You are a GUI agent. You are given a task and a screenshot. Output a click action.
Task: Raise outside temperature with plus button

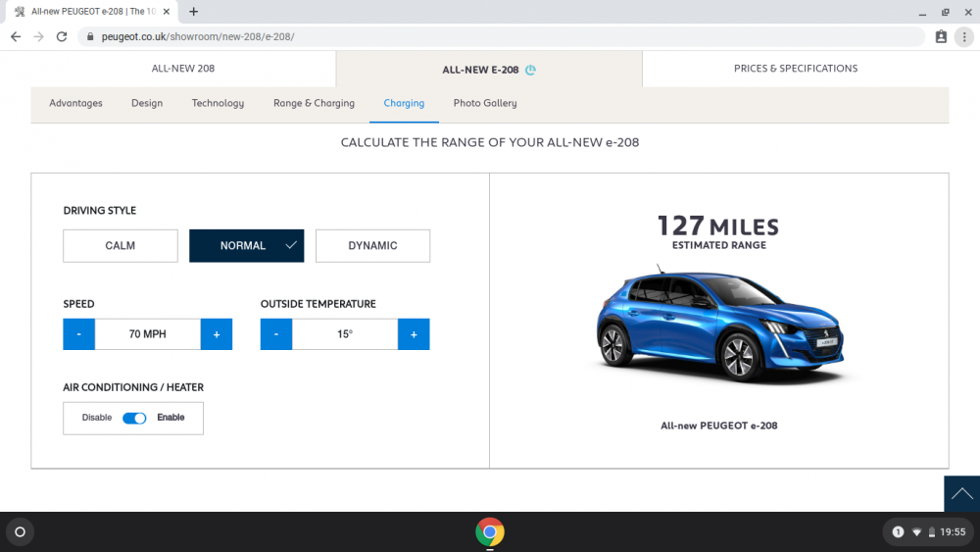click(414, 333)
